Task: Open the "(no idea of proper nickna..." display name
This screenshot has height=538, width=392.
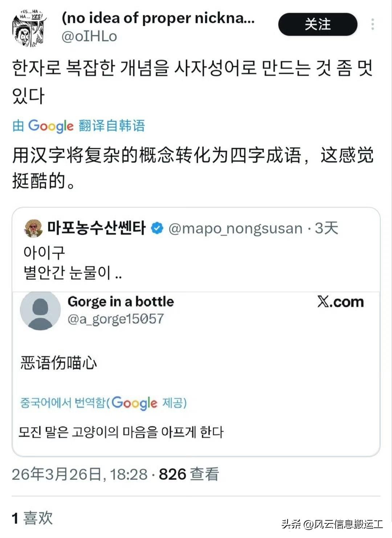Action: pos(158,18)
